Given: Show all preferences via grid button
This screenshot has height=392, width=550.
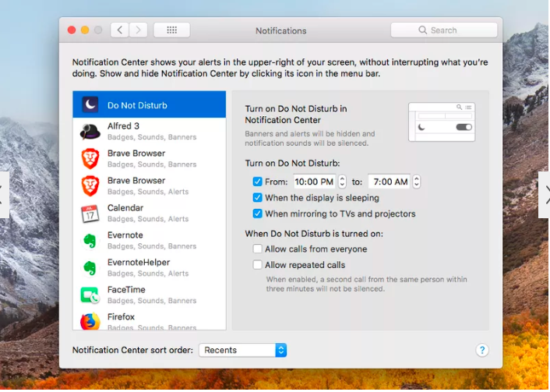Looking at the screenshot, I should pyautogui.click(x=172, y=30).
